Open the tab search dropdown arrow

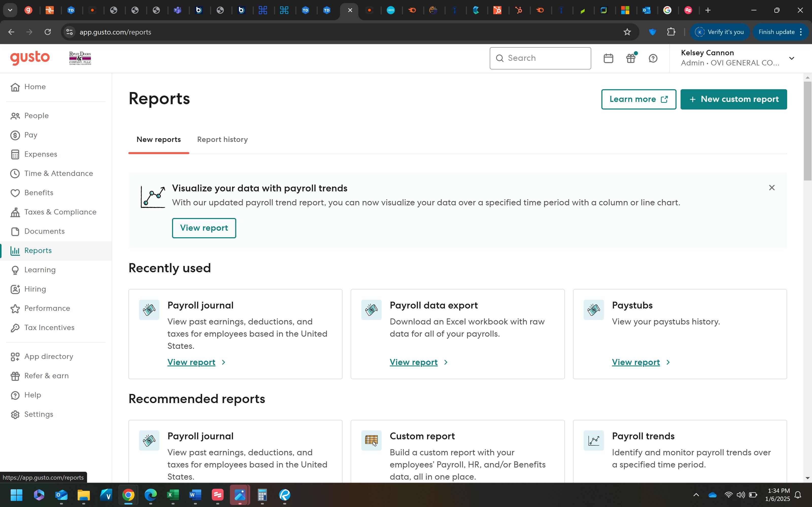(10, 10)
